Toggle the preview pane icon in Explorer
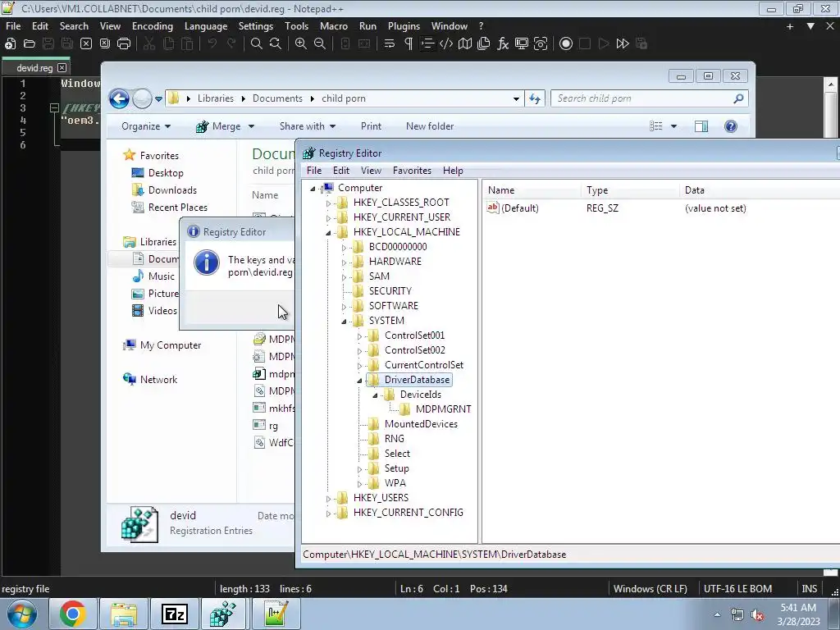The width and height of the screenshot is (840, 630). click(701, 126)
